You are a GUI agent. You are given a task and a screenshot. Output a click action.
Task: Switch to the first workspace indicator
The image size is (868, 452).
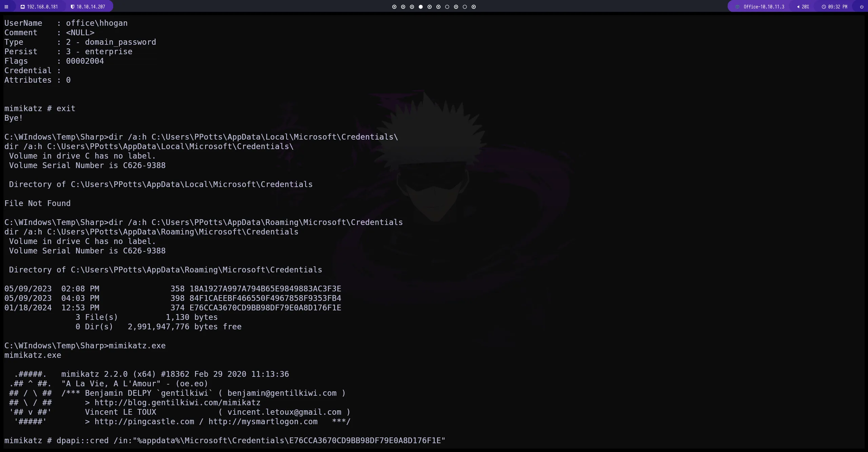click(x=394, y=7)
